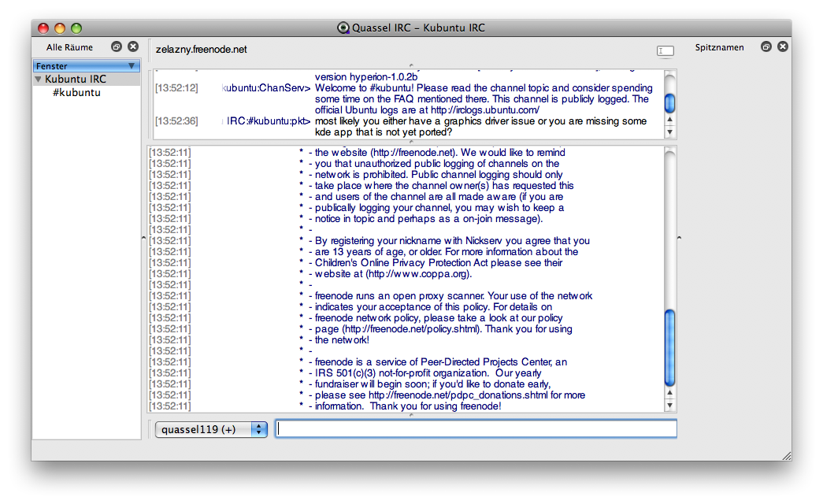The width and height of the screenshot is (823, 504).
Task: Click the timestamp "[13:52:36]"
Action: point(176,121)
